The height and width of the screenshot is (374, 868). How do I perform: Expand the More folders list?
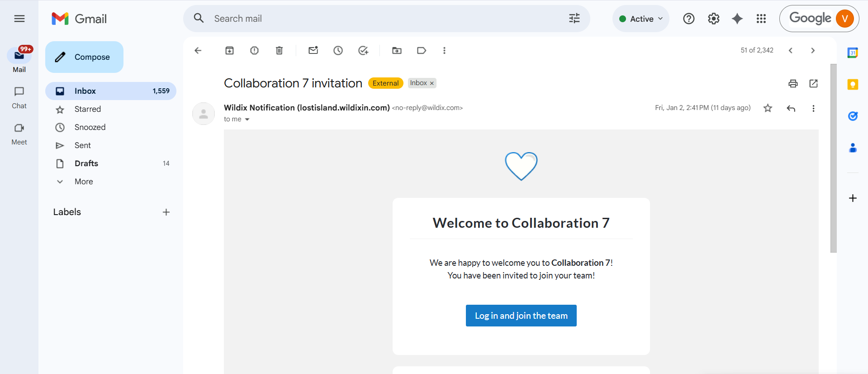pos(111,182)
